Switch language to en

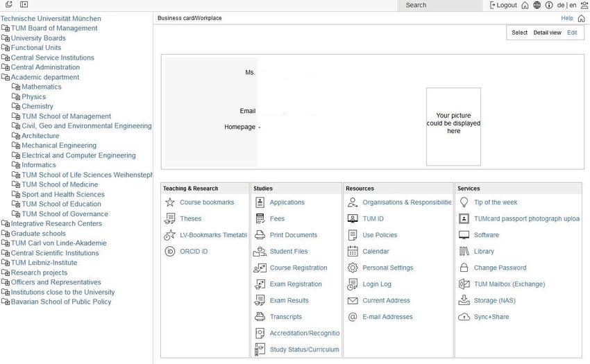coord(573,6)
